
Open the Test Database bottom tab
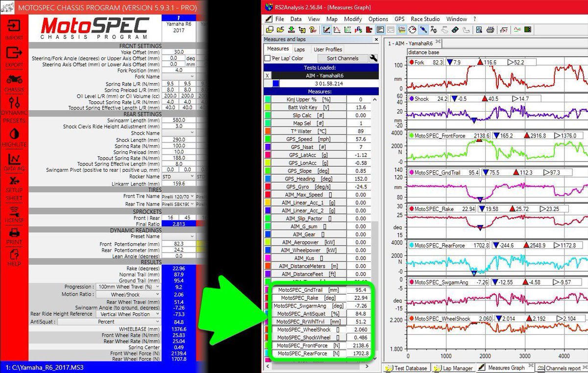point(407,368)
